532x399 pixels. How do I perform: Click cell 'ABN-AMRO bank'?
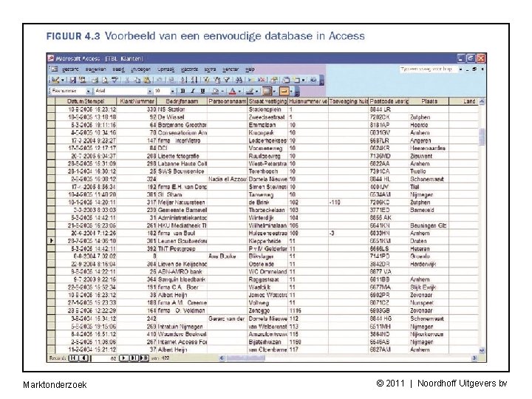point(182,271)
